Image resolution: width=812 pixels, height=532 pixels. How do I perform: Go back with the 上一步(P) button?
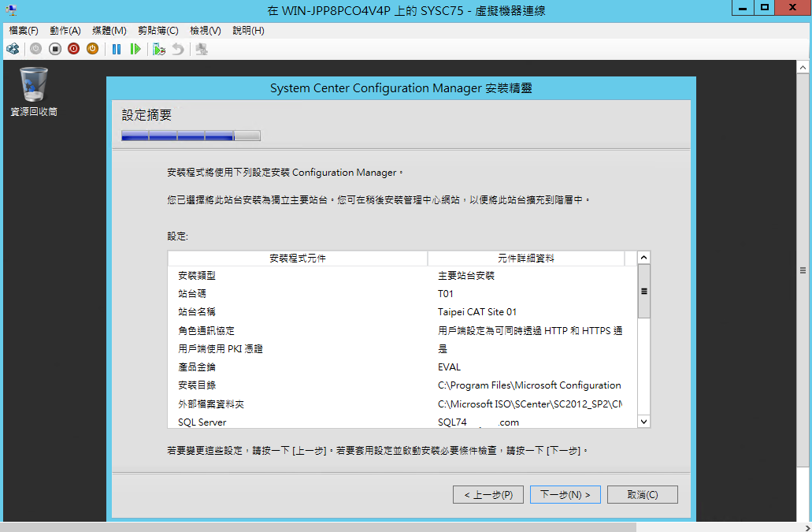[488, 495]
